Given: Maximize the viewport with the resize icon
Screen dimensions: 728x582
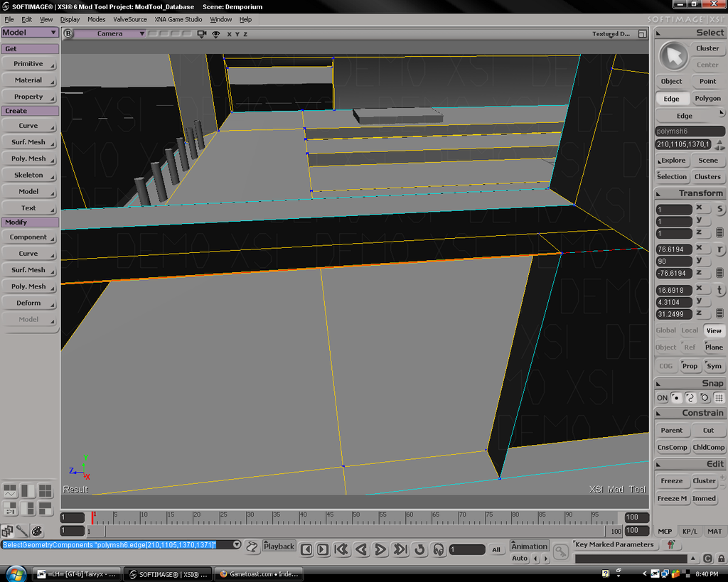Looking at the screenshot, I should click(x=642, y=34).
